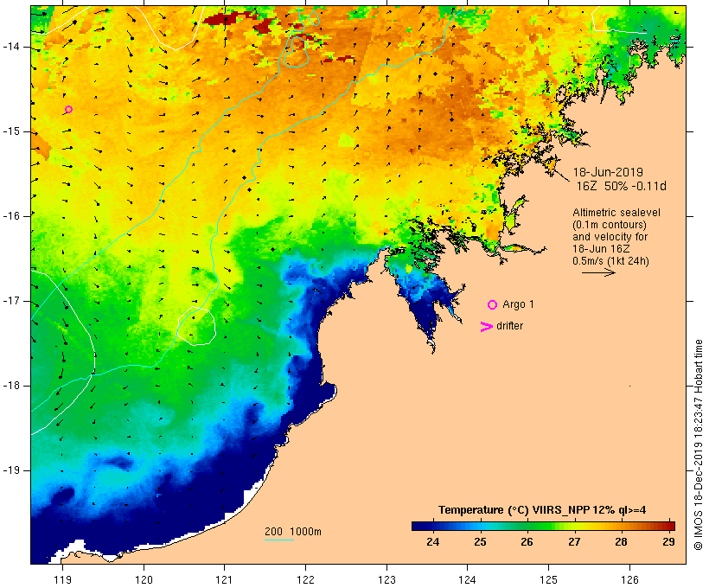Click the longitude label 120
The height and width of the screenshot is (588, 709).
coord(144,579)
